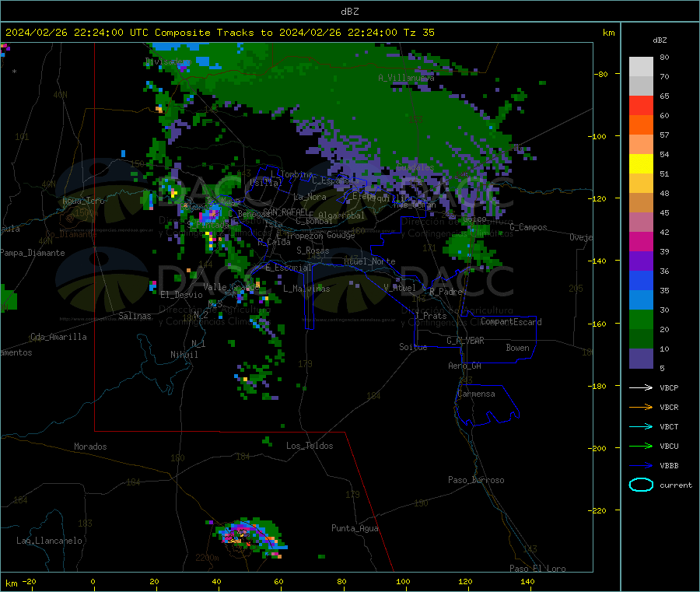Click the 'L_Malvinas' place label
Image resolution: width=700 pixels, height=592 pixels.
306,289
